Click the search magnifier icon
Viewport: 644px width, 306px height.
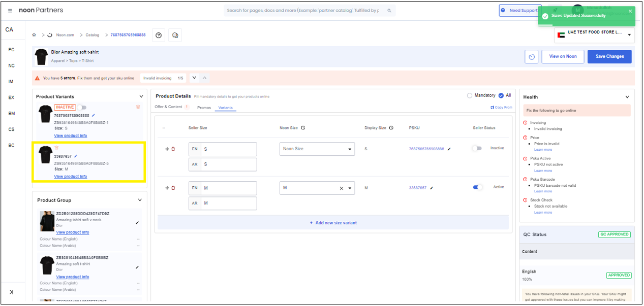coord(389,11)
